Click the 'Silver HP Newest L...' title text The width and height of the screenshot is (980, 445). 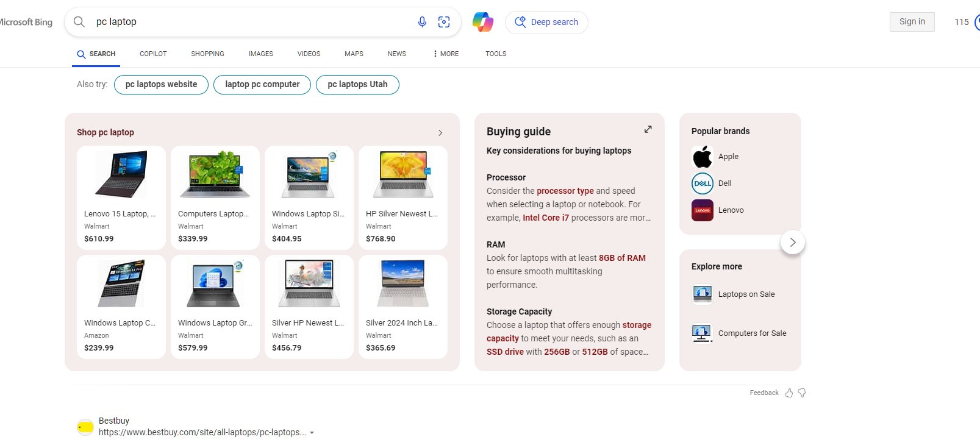pos(308,323)
